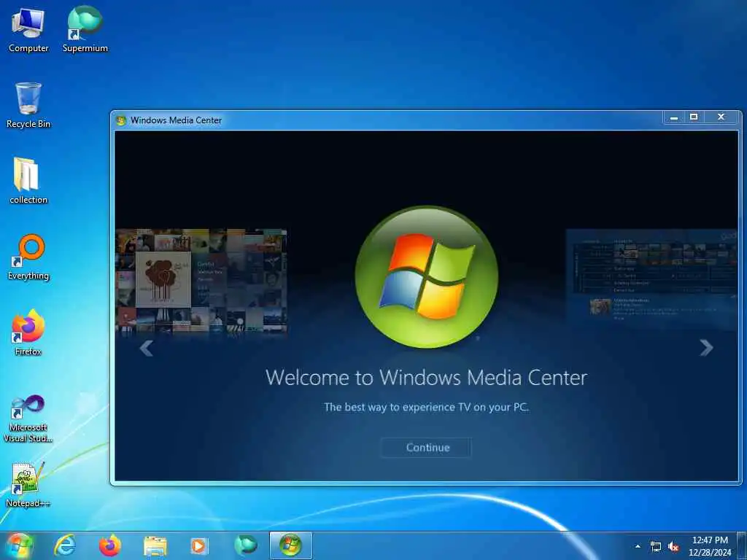Image resolution: width=747 pixels, height=560 pixels.
Task: Open Windows Media Player from the taskbar
Action: (x=198, y=545)
